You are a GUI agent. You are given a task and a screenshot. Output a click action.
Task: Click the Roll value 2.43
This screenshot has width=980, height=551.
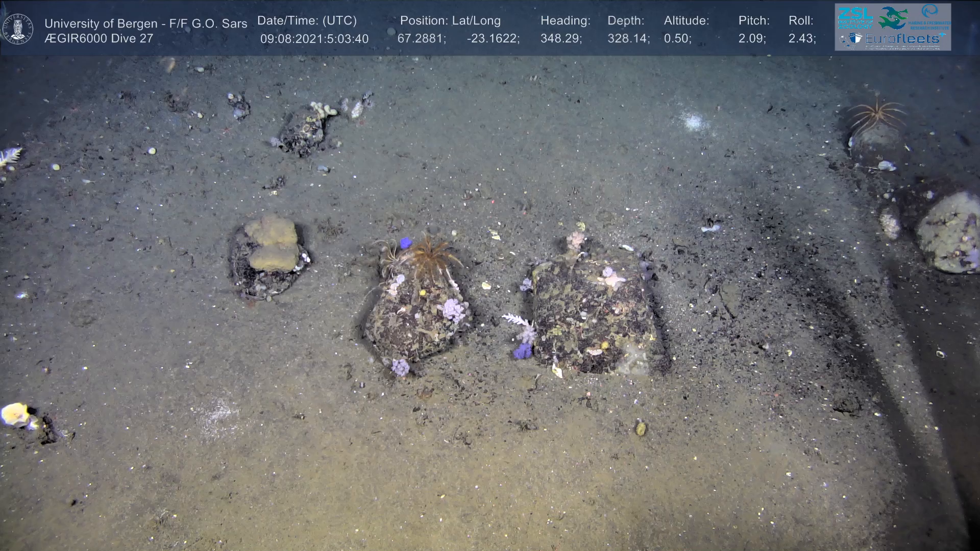801,39
